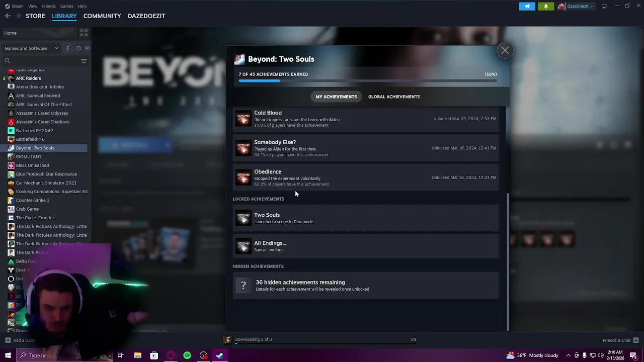Open the Games menu
The width and height of the screenshot is (644, 362).
66,6
